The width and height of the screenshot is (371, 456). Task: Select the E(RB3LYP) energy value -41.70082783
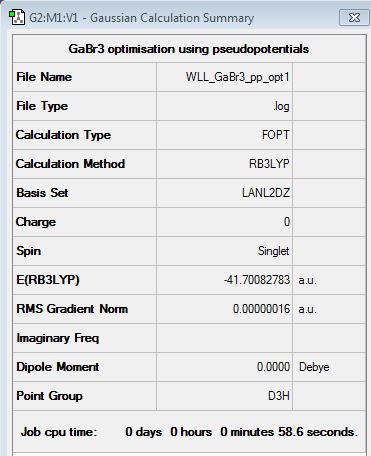tap(257, 280)
